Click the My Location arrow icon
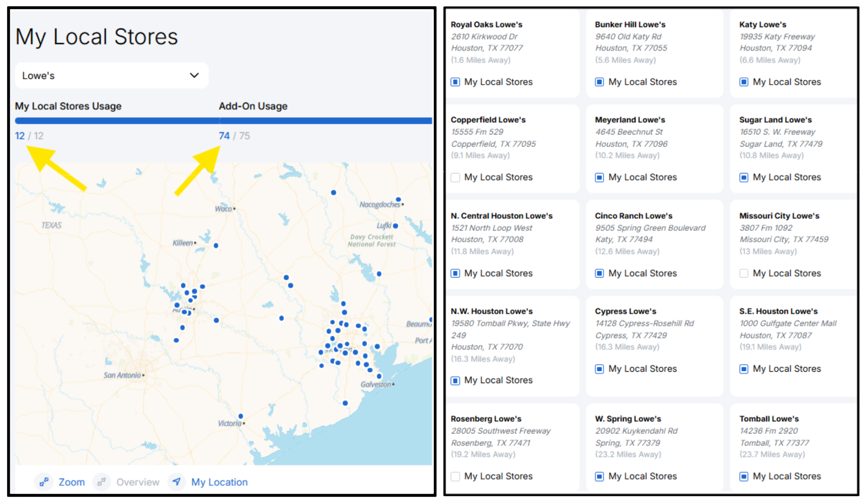866x504 pixels. 176,481
